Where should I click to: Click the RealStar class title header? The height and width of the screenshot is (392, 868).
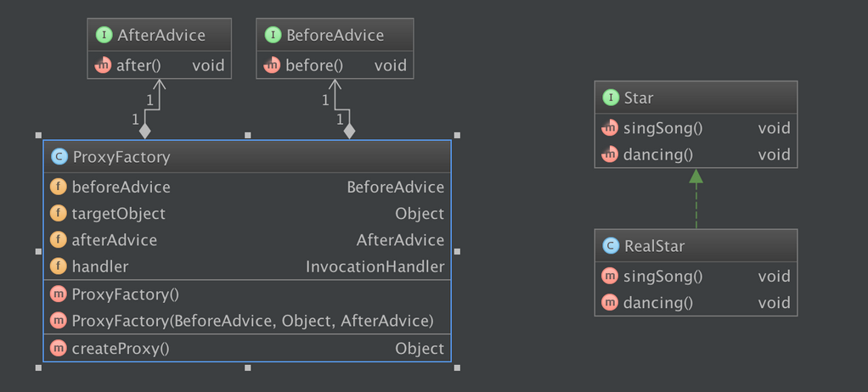696,246
